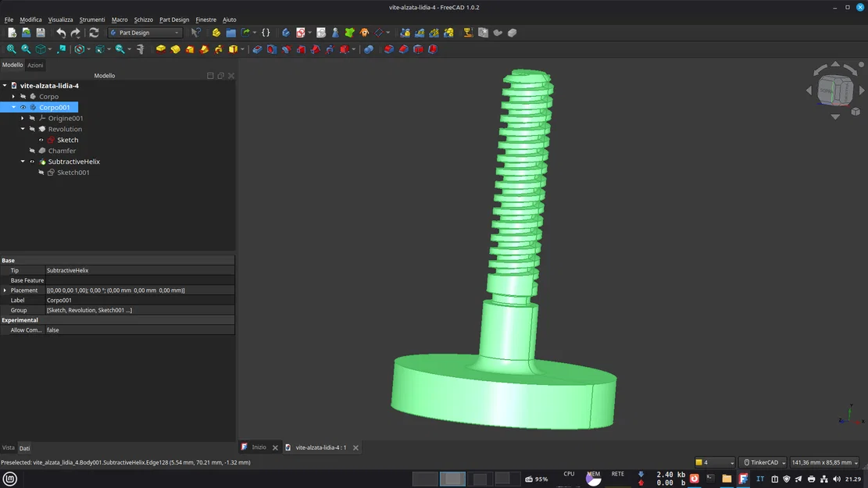
Task: Select the Hole tool
Action: pos(272,49)
